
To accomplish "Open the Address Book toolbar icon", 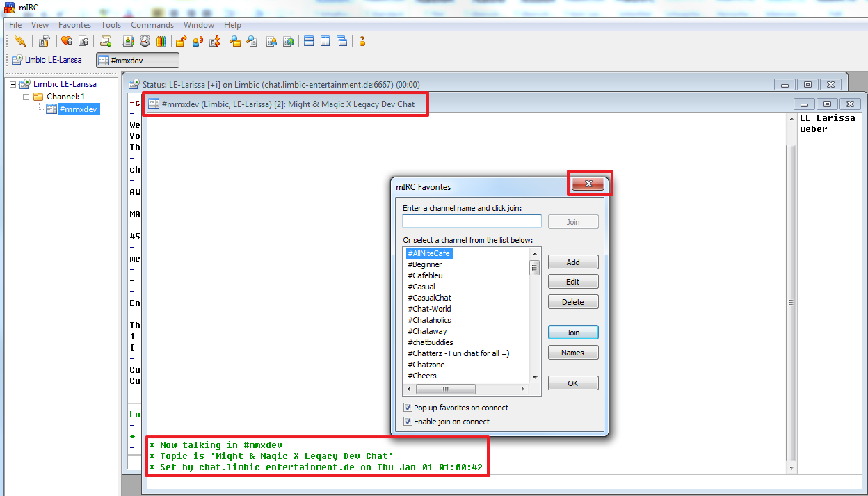I will tap(129, 41).
